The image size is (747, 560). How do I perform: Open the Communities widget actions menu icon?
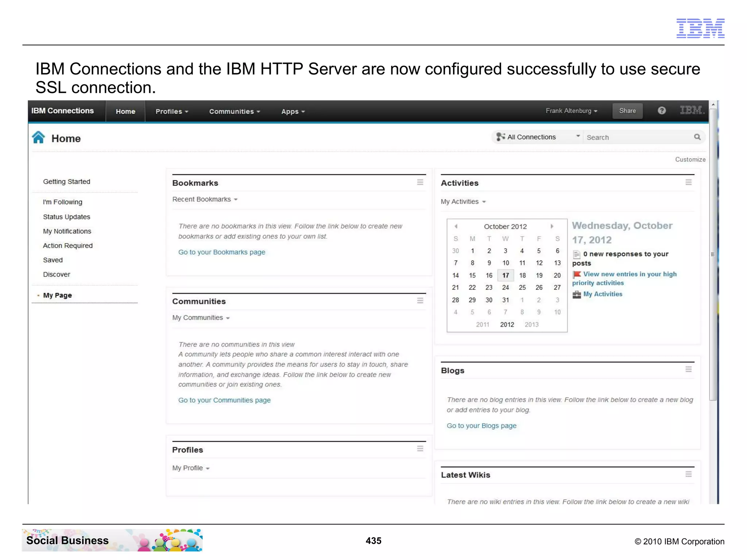[x=420, y=301]
